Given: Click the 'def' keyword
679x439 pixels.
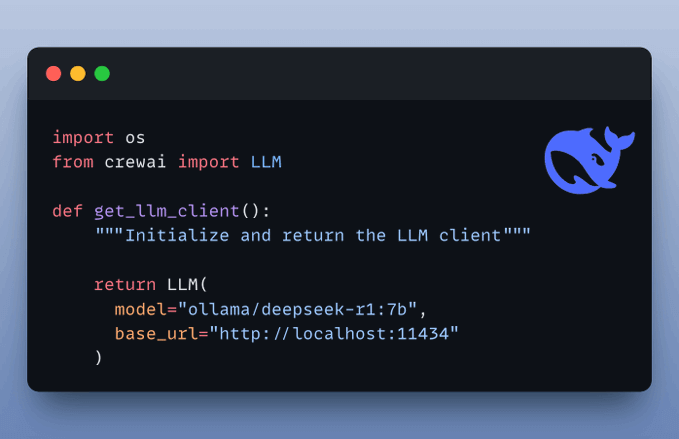Looking at the screenshot, I should 68,211.
